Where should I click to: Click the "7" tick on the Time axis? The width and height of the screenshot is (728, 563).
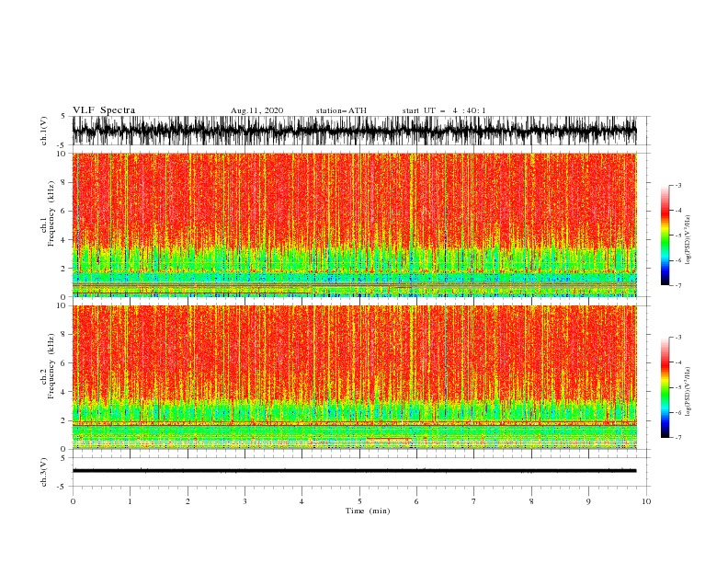[x=474, y=501]
